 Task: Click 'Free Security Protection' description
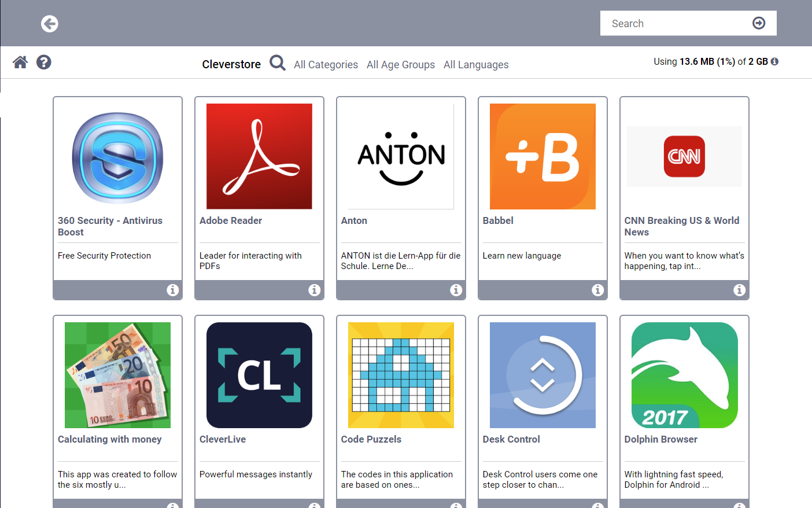[104, 256]
